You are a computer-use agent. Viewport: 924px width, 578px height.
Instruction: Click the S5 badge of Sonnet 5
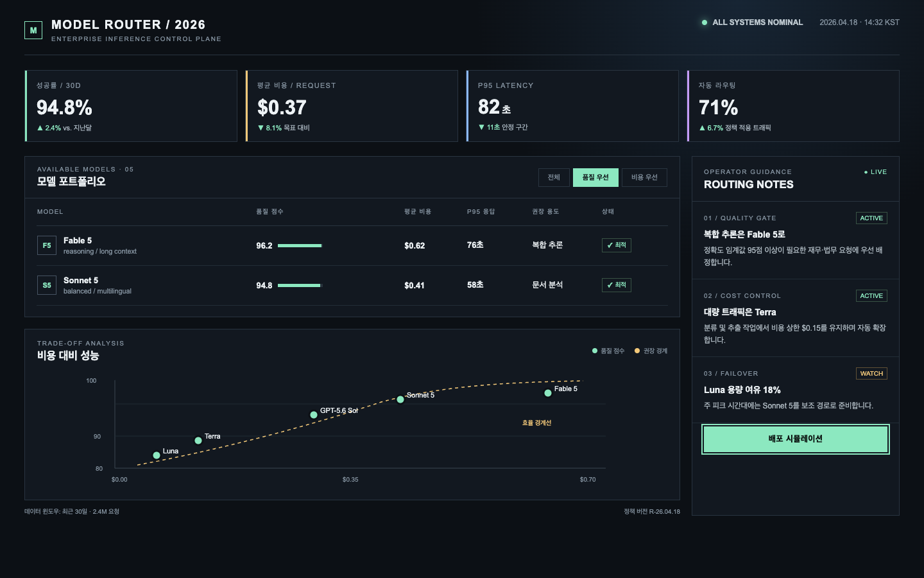click(47, 285)
